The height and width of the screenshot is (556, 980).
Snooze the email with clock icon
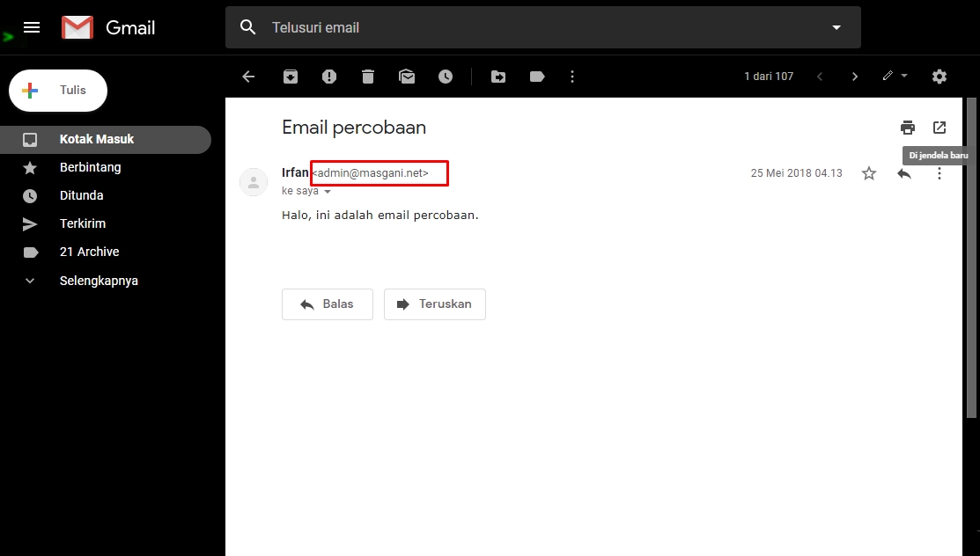pyautogui.click(x=445, y=77)
